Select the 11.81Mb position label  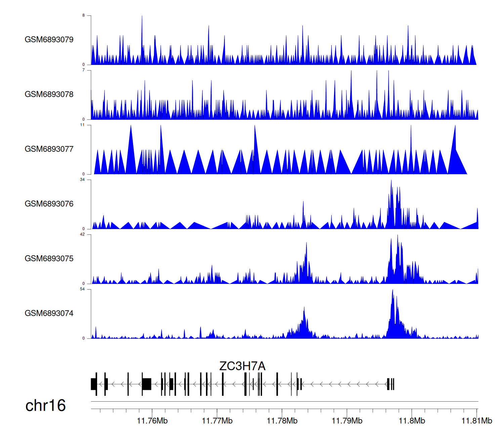[x=476, y=421]
